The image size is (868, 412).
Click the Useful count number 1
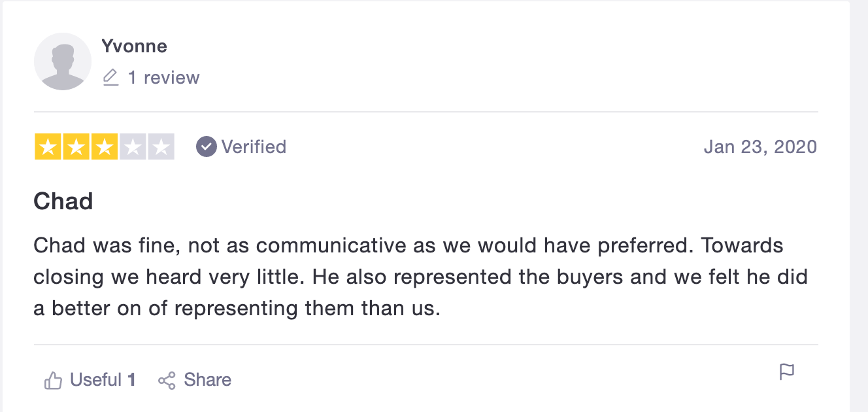click(x=131, y=380)
